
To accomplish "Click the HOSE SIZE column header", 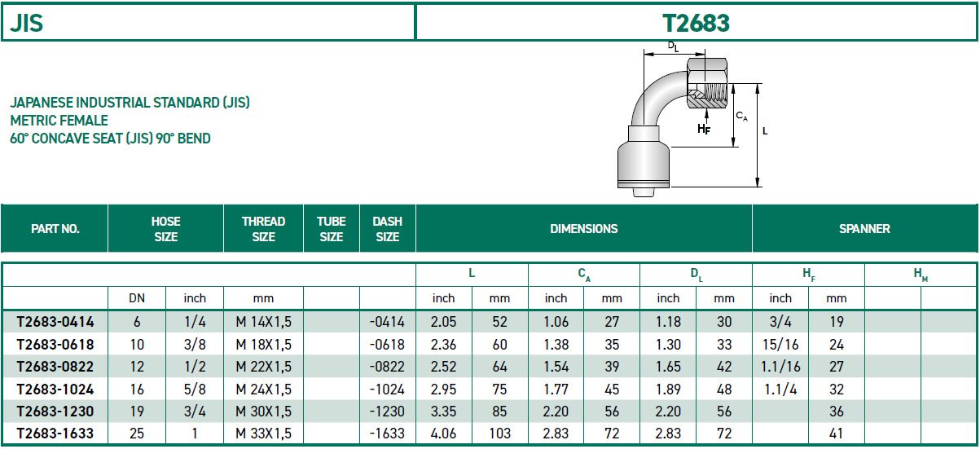I will [x=165, y=229].
